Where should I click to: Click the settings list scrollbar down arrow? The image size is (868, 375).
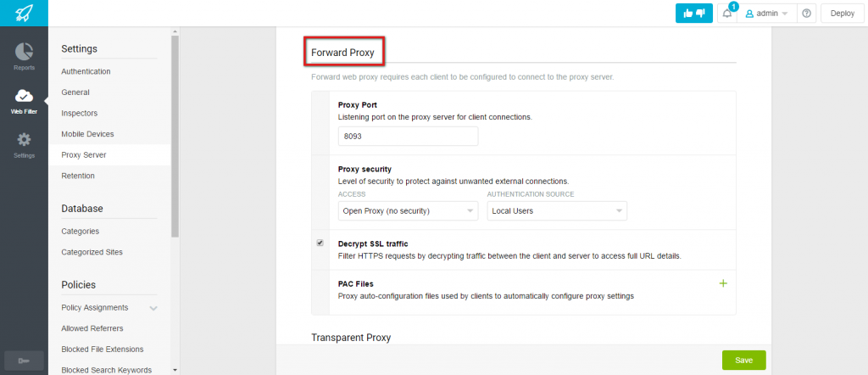pyautogui.click(x=175, y=369)
